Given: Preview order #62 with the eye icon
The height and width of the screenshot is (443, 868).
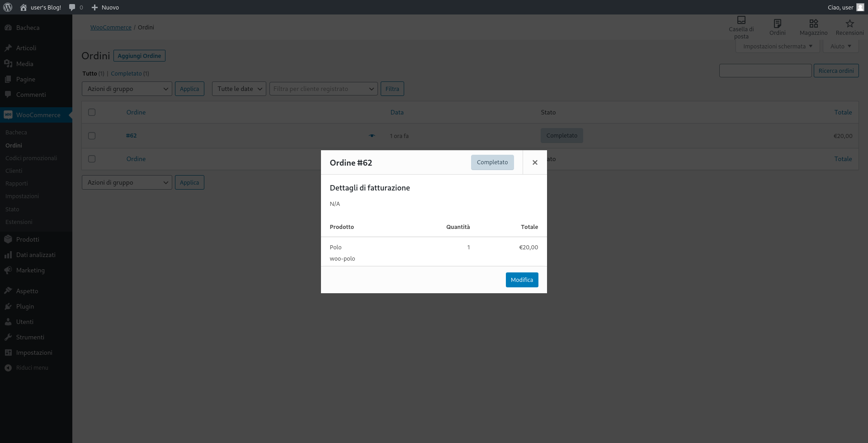Looking at the screenshot, I should point(372,136).
